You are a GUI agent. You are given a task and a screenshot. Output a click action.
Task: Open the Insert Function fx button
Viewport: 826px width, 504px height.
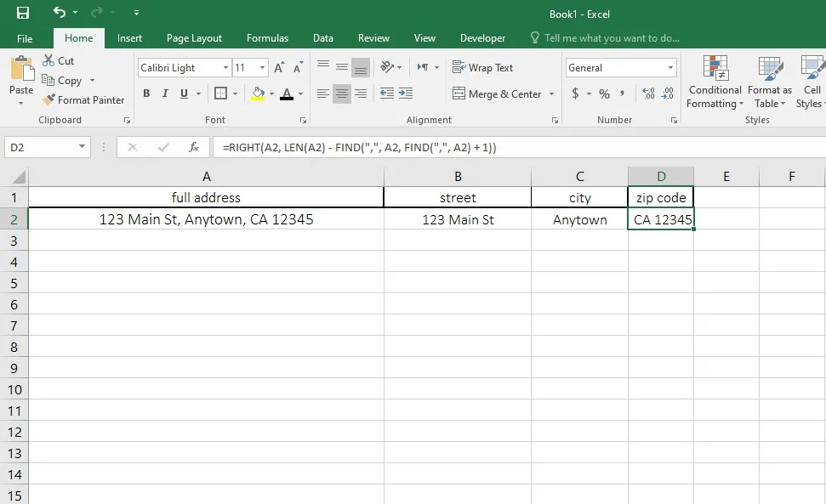pyautogui.click(x=194, y=147)
